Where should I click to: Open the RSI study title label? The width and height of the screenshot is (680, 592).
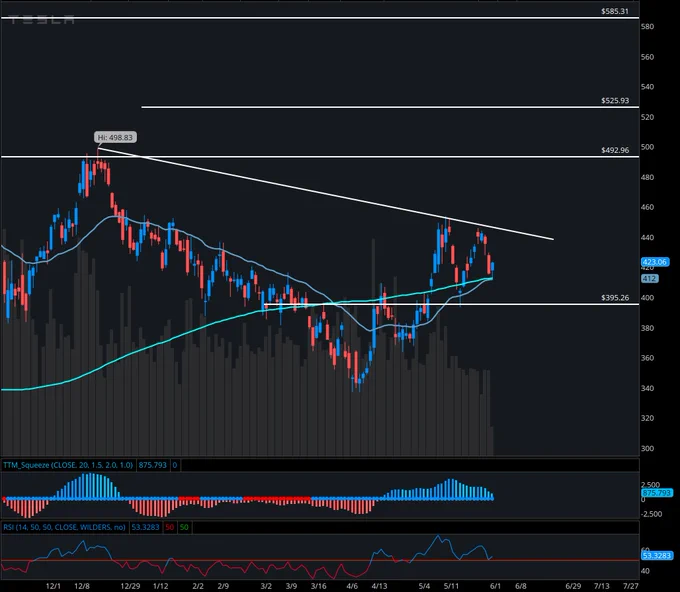coord(64,527)
